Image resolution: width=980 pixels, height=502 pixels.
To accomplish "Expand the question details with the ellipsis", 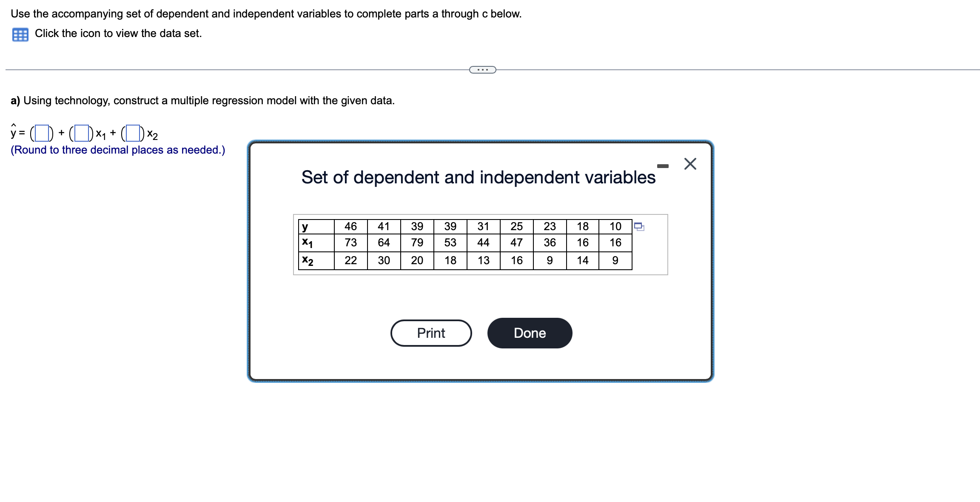I will 483,69.
